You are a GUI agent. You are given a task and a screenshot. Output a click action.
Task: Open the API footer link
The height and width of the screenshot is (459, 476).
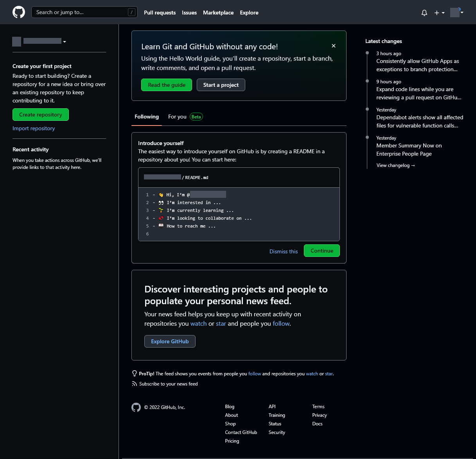(272, 407)
